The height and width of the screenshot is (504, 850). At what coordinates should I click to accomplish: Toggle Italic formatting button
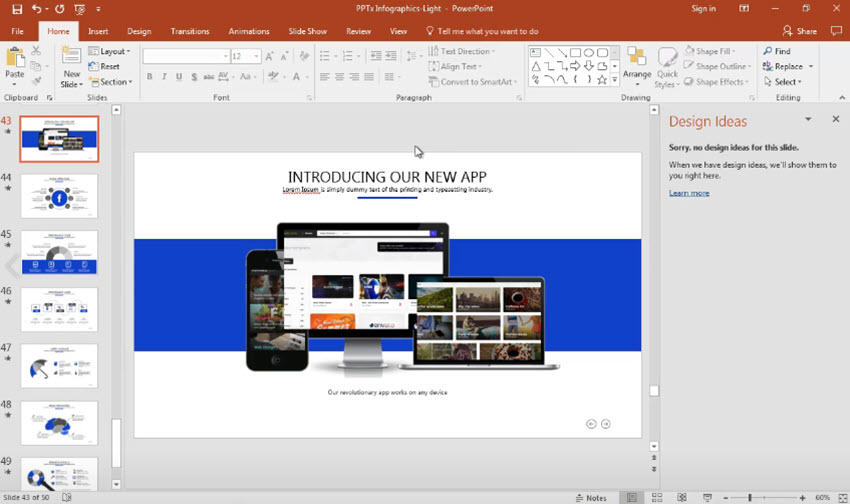pos(164,76)
